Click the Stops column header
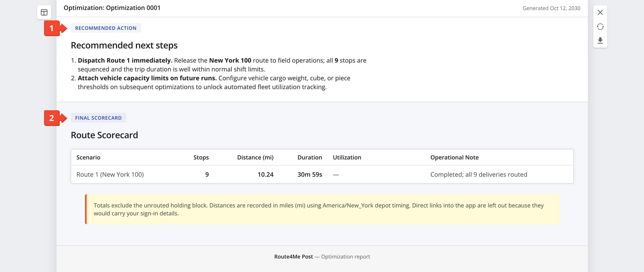This screenshot has width=644, height=272. 201,157
